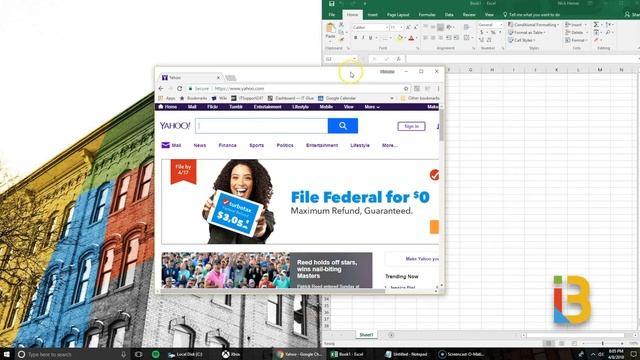Click the Insert Function fx button
Screen dimensions: 640x360
point(398,59)
